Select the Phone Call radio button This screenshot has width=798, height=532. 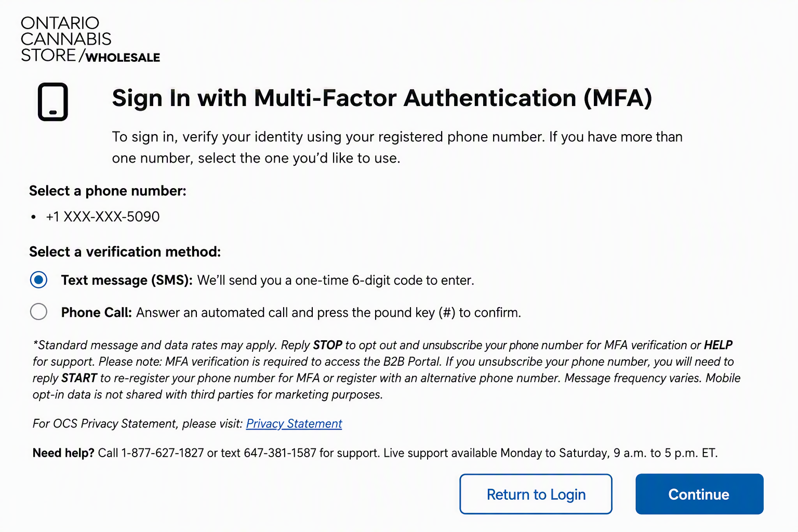click(x=38, y=312)
